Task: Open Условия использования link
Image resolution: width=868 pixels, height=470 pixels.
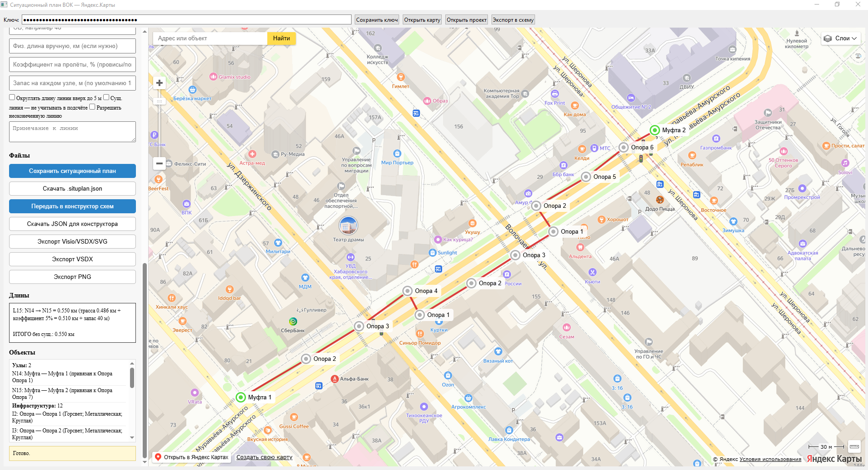Action: pyautogui.click(x=770, y=459)
